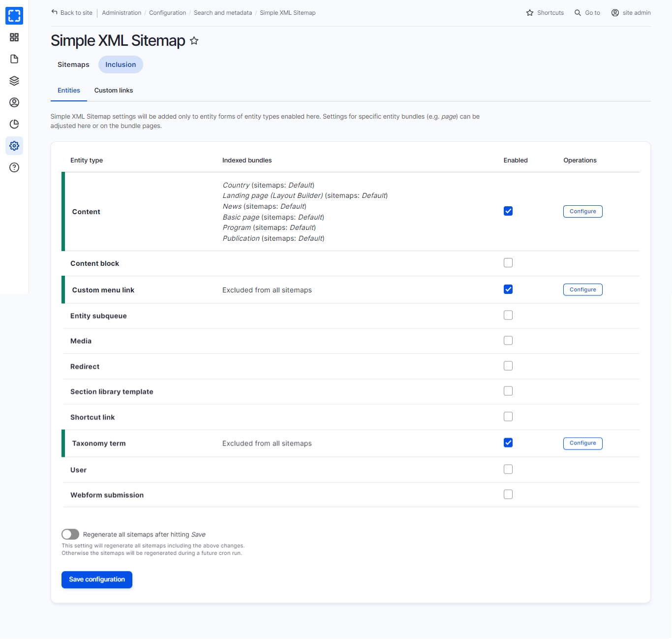
Task: Open the Content page icon in sidebar
Action: point(14,59)
